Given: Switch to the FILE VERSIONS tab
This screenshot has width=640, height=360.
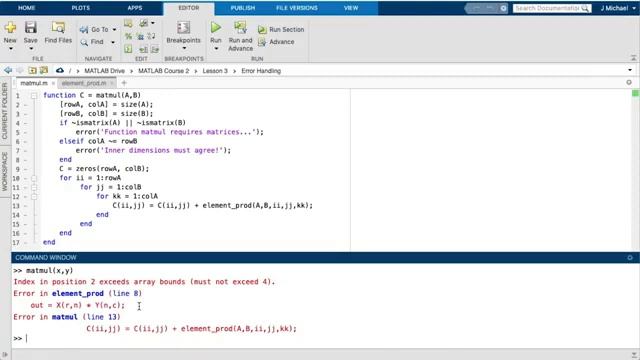Looking at the screenshot, I should click(x=297, y=8).
